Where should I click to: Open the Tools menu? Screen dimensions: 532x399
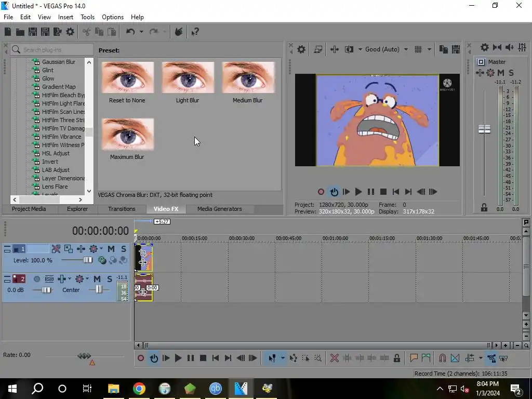coord(87,17)
